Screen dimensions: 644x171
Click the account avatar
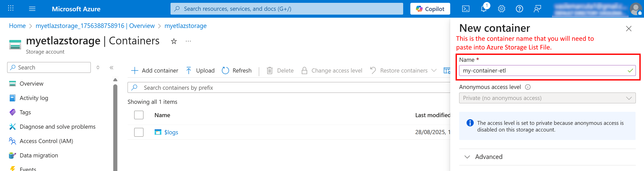pyautogui.click(x=635, y=9)
